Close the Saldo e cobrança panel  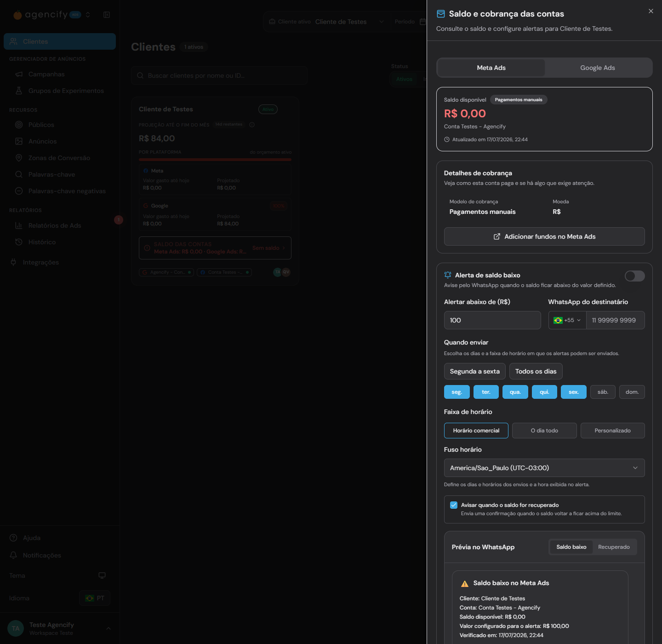[651, 11]
